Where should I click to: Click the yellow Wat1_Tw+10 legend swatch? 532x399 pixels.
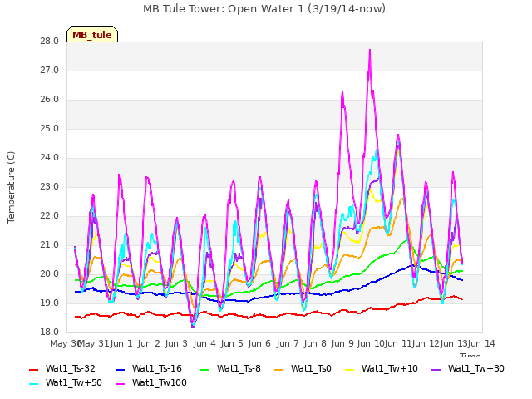pyautogui.click(x=349, y=369)
